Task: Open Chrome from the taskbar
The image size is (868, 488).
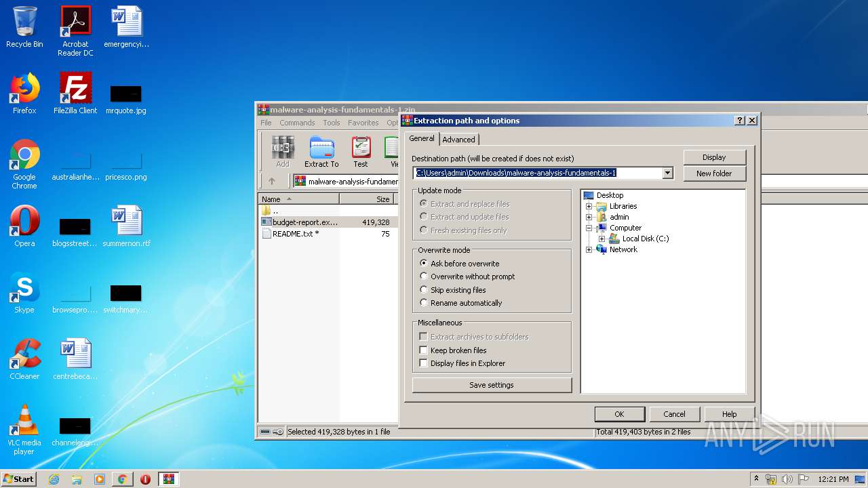Action: pyautogui.click(x=122, y=479)
